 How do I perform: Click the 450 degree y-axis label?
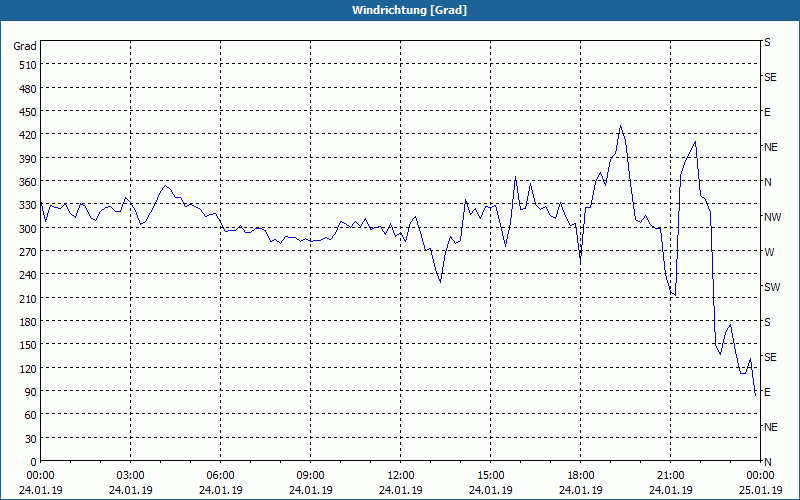coord(28,112)
